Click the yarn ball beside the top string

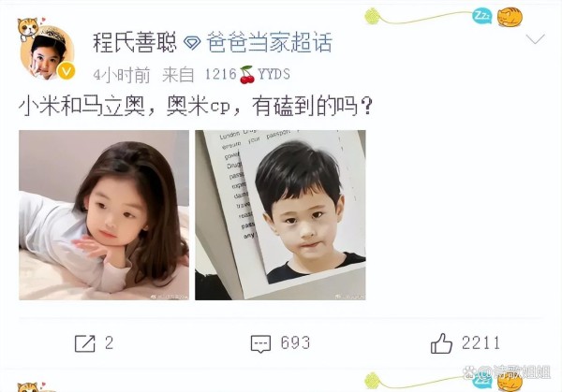pyautogui.click(x=373, y=16)
